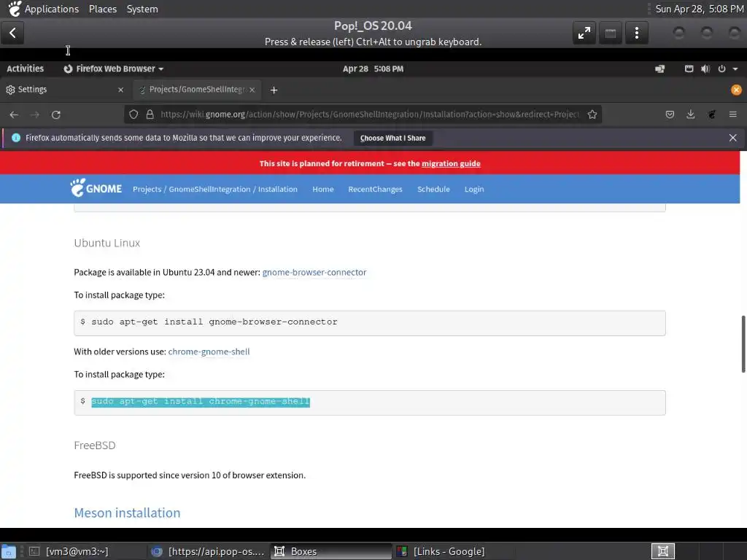Open Projects breadcrumb link
Image resolution: width=747 pixels, height=560 pixels.
(x=147, y=189)
